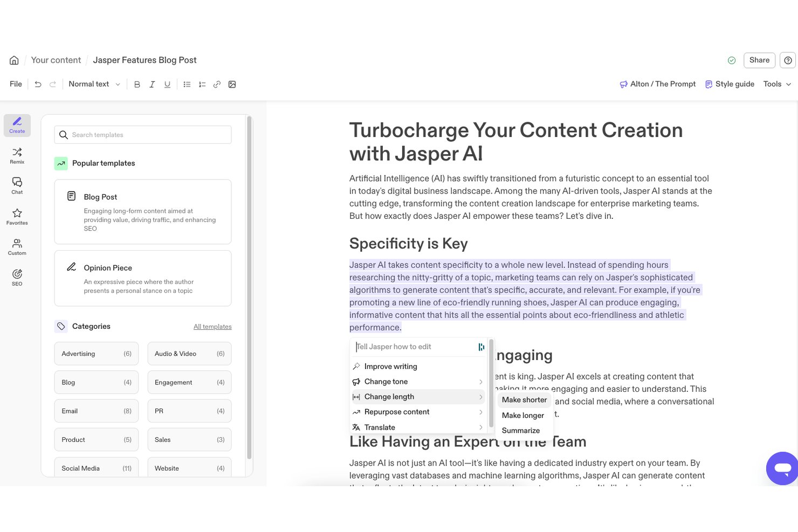798x532 pixels.
Task: Open Favorites in the sidebar
Action: (x=17, y=217)
